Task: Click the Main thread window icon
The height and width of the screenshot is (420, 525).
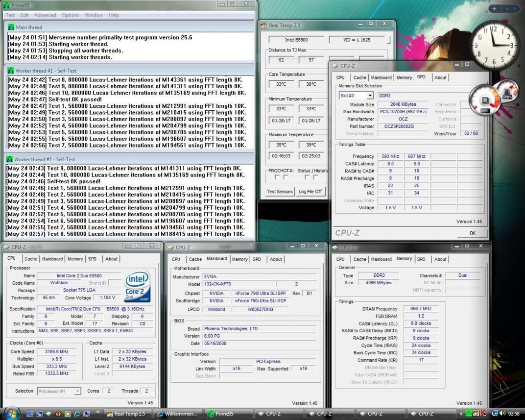Action: [11, 27]
